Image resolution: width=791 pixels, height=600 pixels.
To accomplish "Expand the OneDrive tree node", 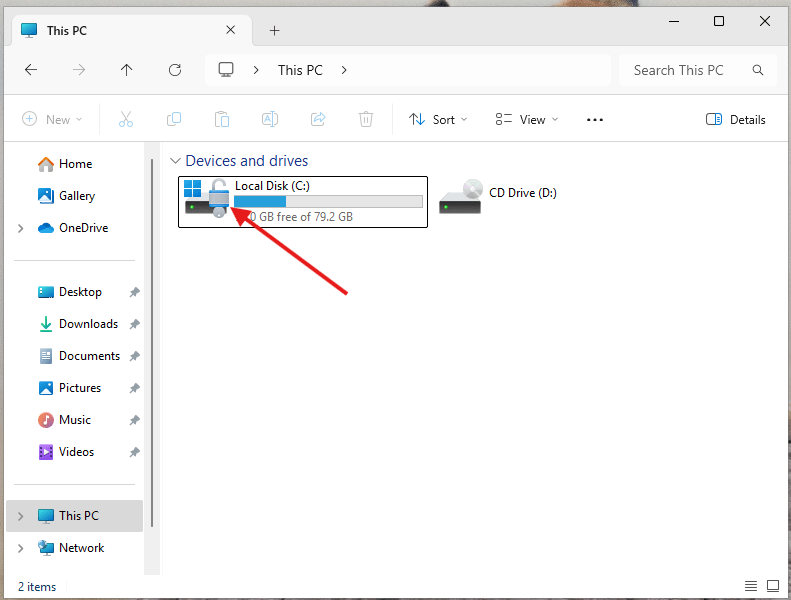I will [21, 228].
